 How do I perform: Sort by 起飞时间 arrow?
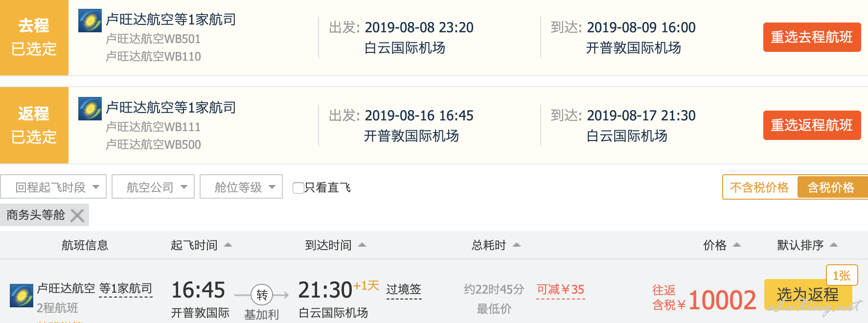[x=228, y=245]
